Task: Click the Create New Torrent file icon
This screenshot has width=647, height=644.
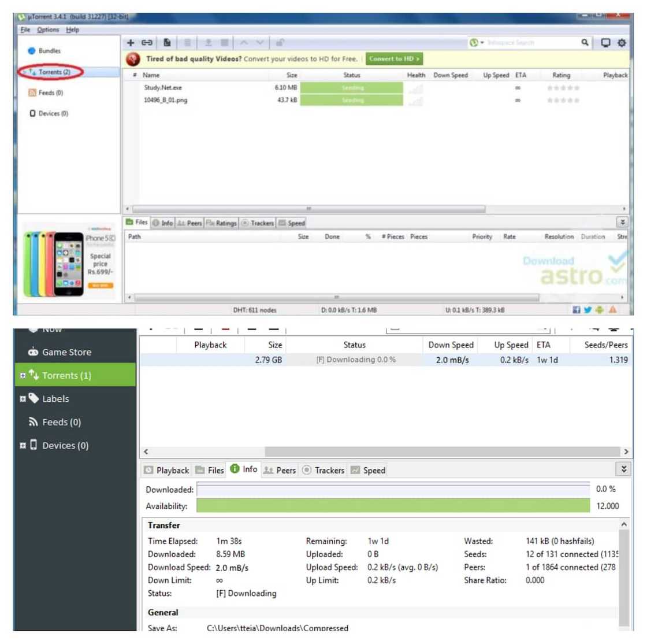Action: click(x=167, y=43)
